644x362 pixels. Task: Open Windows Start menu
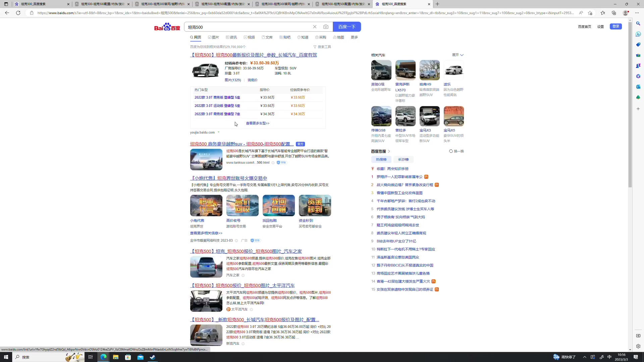coord(6,357)
